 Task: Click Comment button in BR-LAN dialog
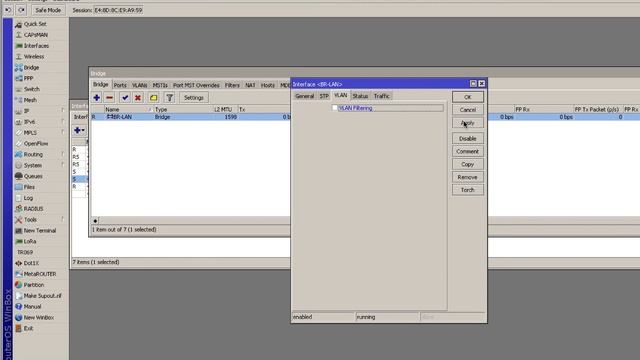468,151
